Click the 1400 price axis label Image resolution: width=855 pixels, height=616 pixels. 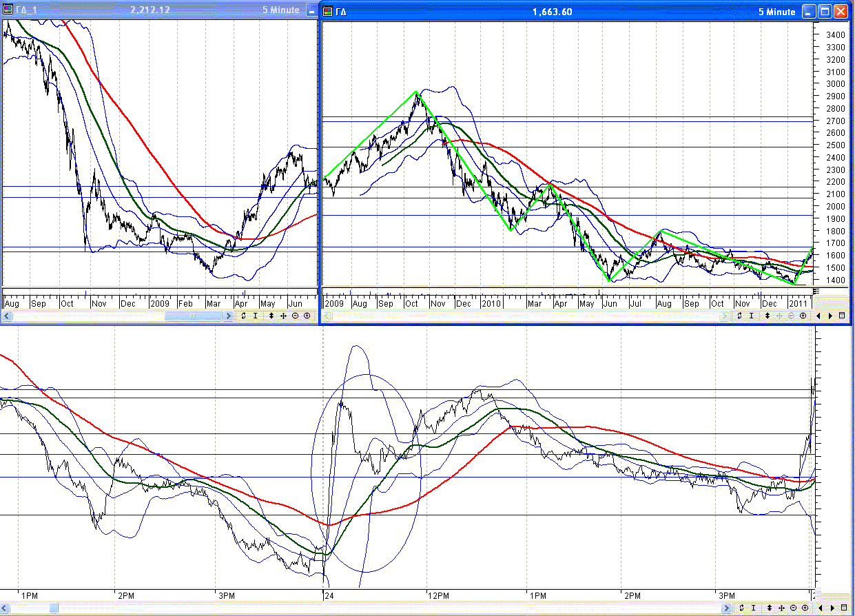[x=836, y=280]
